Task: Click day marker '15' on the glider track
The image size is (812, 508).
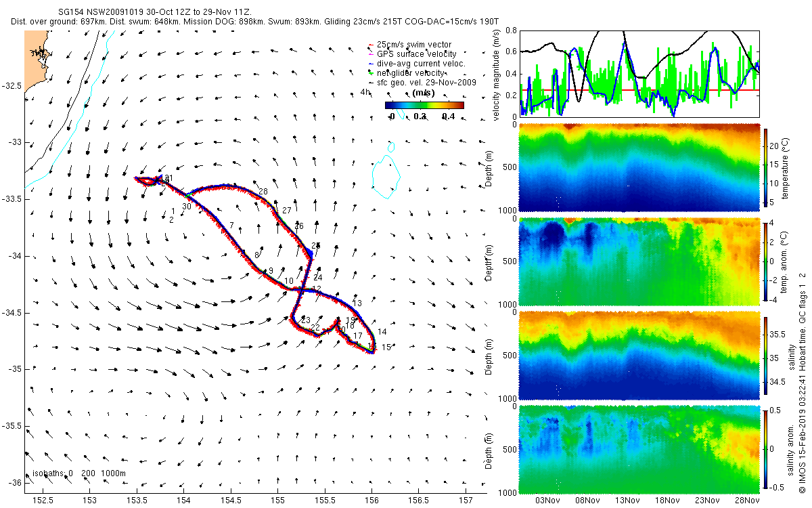Action: click(386, 347)
